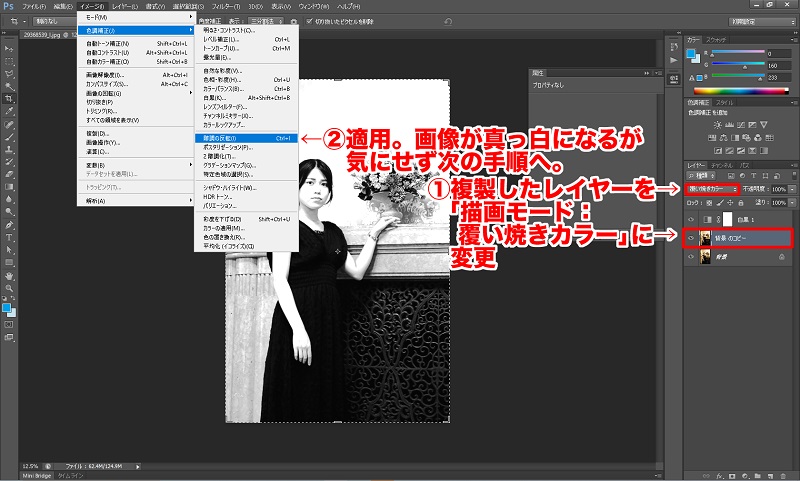Open the フィルター(T) menu
The height and width of the screenshot is (481, 800).
click(226, 7)
